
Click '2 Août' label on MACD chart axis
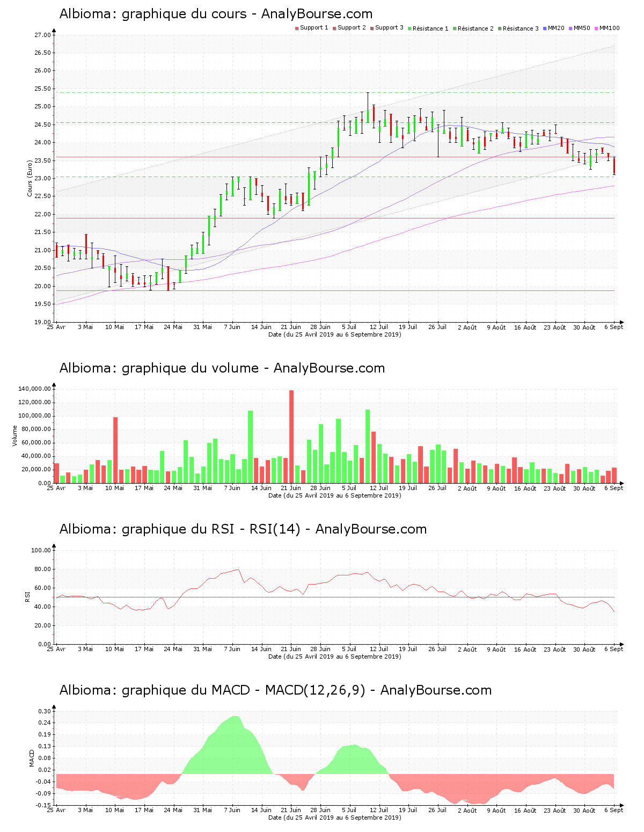point(467,811)
